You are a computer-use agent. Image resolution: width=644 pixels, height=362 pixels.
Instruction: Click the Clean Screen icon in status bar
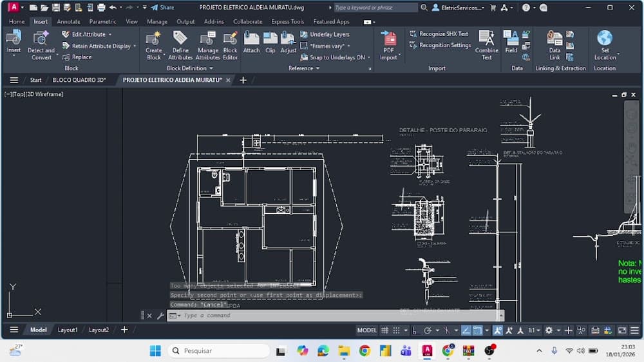pos(622,330)
